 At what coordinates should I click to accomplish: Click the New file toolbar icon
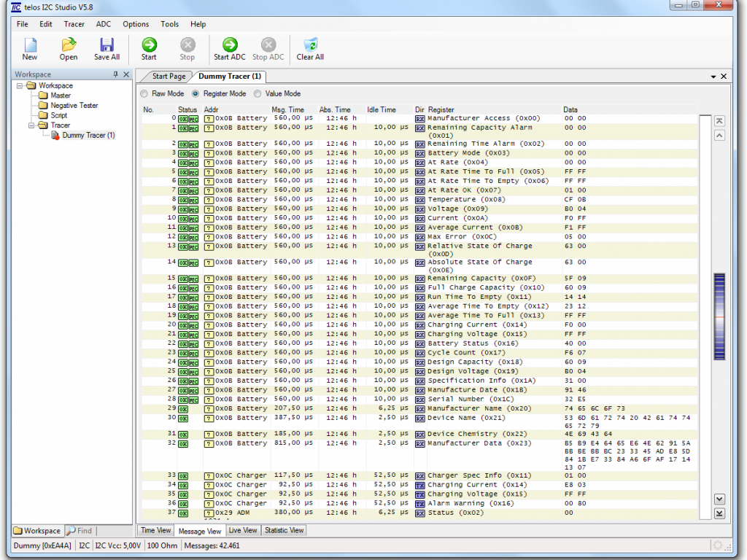[30, 49]
